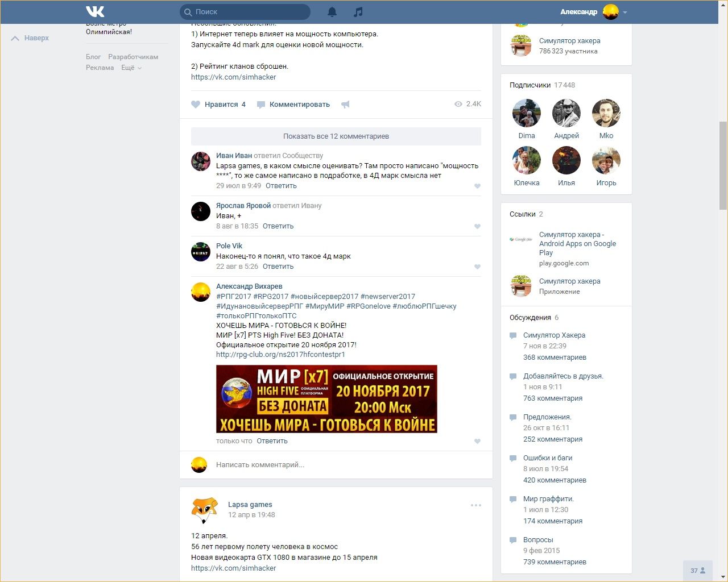Click the megaphone share icon under post
Screen dimensions: 728x582
click(x=345, y=105)
